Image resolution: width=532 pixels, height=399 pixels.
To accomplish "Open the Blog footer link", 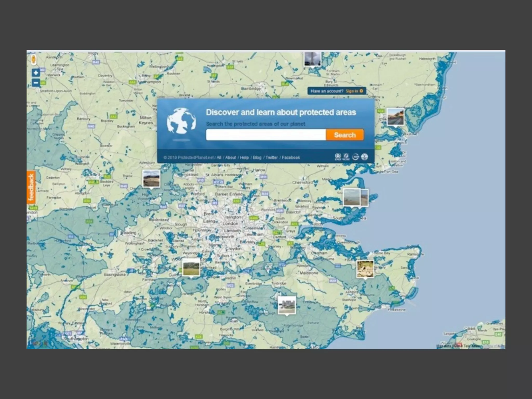I will [x=257, y=157].
